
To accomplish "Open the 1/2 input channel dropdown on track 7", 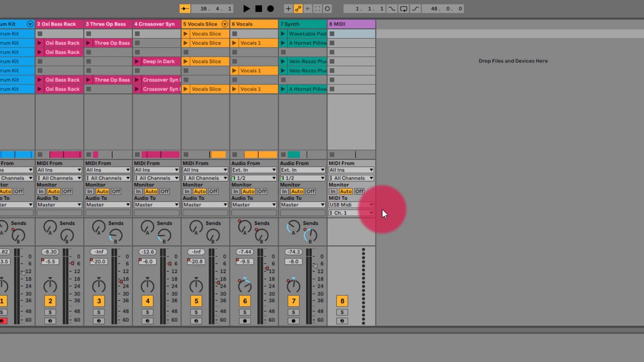I will (302, 178).
